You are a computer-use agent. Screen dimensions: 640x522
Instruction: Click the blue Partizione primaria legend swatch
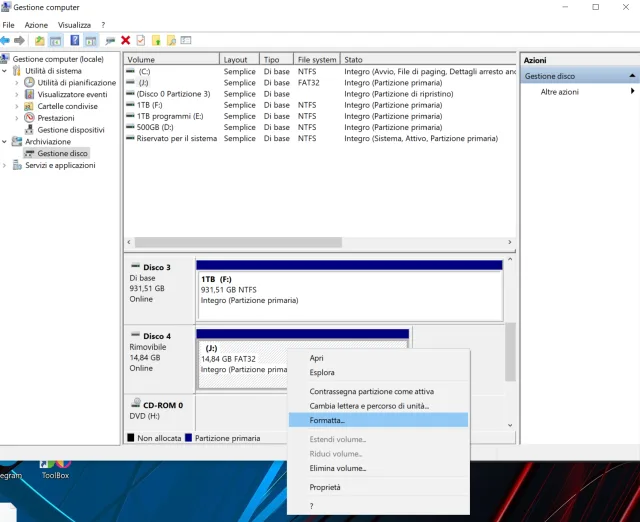189,438
